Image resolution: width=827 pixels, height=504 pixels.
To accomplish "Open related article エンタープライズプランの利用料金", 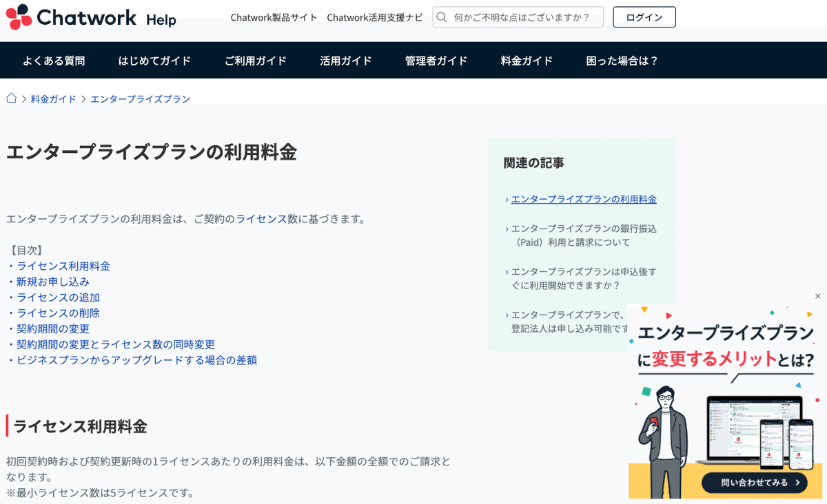I will (x=584, y=199).
